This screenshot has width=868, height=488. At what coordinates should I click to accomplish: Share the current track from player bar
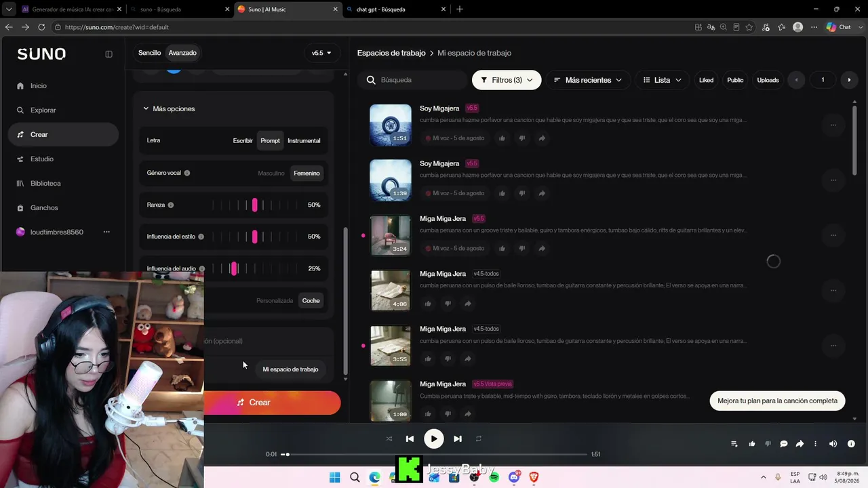tap(800, 444)
